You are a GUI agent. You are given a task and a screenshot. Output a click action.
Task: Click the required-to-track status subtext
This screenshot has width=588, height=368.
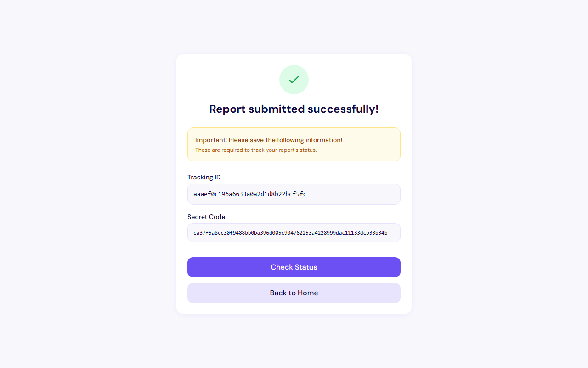256,150
